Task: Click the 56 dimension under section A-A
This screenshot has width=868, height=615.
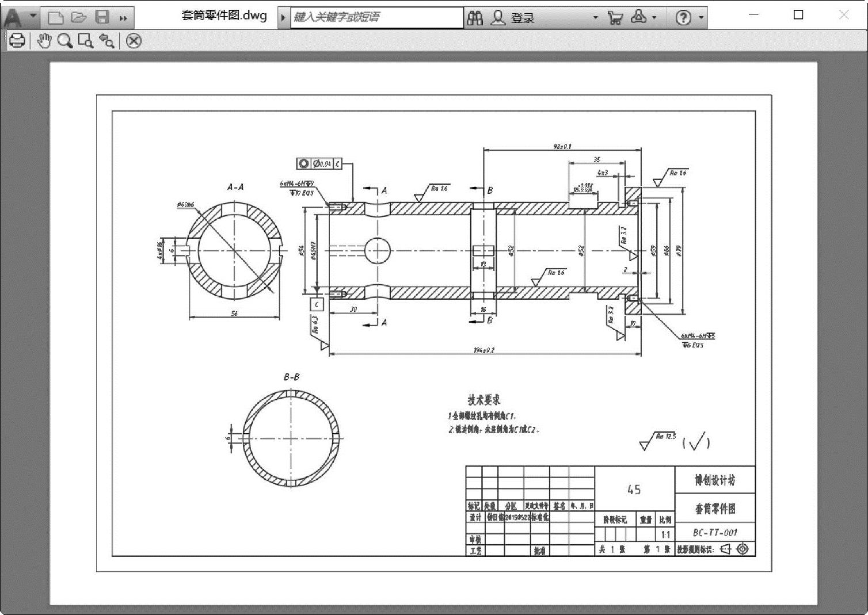Action: (x=234, y=314)
